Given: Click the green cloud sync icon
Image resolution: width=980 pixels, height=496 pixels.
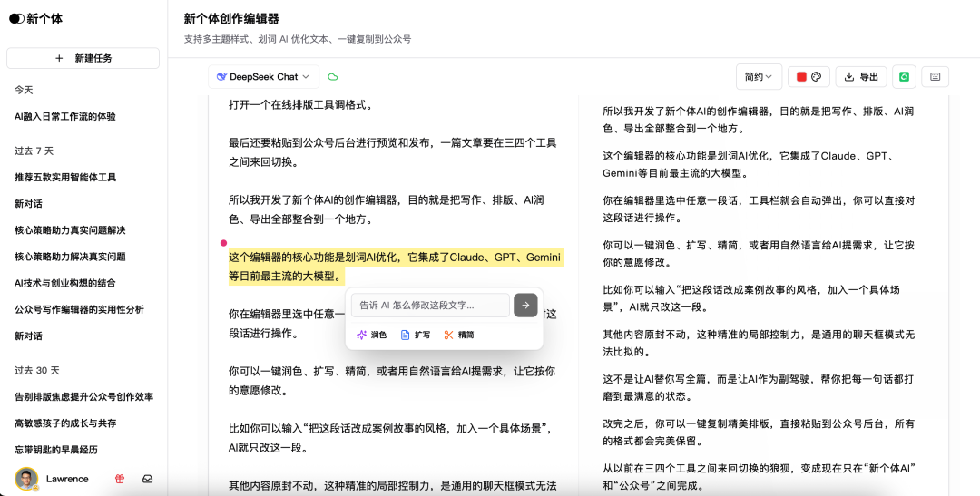Looking at the screenshot, I should click(x=333, y=77).
